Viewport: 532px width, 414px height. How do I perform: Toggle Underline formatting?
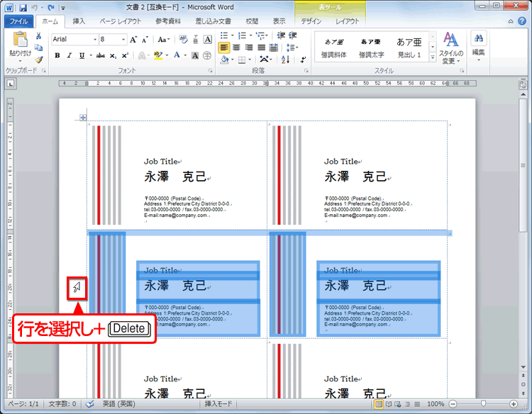(x=82, y=55)
